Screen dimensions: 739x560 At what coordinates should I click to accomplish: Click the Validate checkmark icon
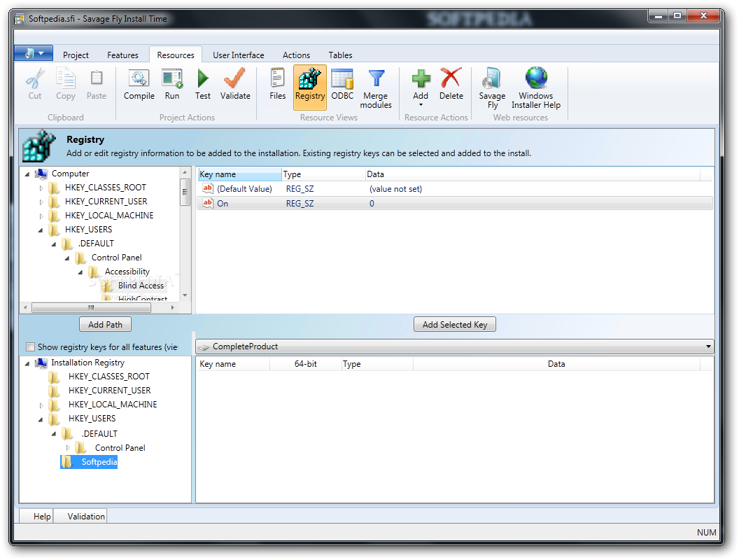(x=234, y=78)
